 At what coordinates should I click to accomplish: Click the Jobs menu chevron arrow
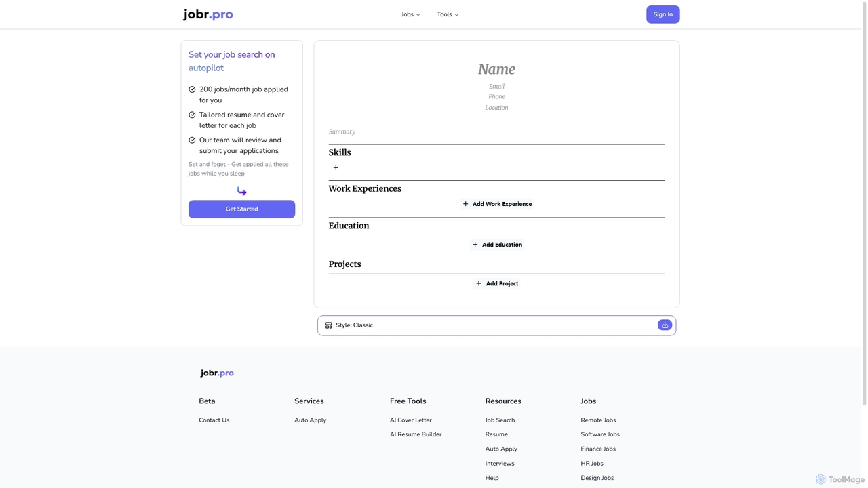point(418,15)
